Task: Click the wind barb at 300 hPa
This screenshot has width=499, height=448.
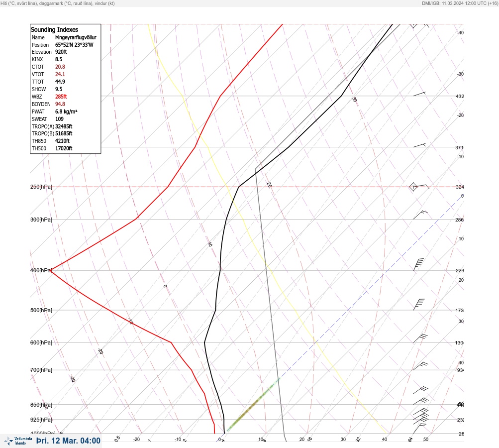Action: [420, 215]
